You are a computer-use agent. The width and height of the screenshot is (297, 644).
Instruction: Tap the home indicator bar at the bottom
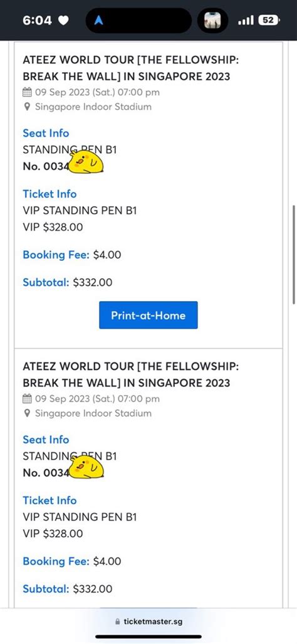[x=148, y=637]
